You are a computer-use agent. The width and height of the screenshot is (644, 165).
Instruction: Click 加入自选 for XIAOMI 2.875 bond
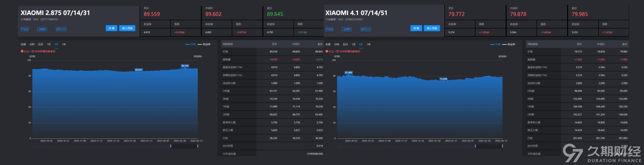coord(127,28)
